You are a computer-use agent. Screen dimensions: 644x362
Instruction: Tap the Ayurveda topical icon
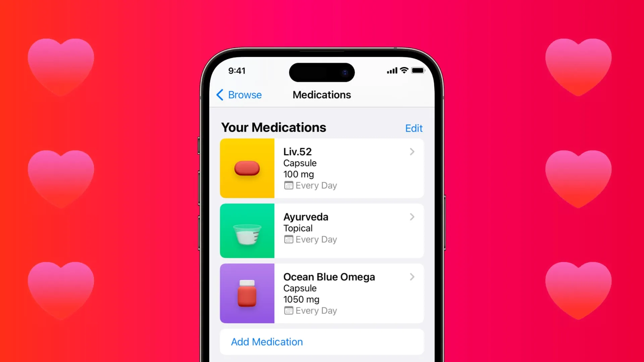[247, 230]
